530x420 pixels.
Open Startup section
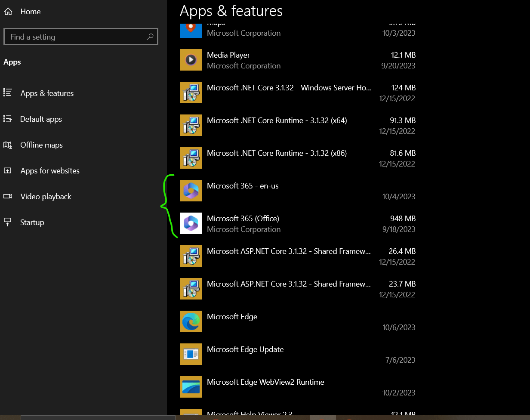(x=32, y=222)
